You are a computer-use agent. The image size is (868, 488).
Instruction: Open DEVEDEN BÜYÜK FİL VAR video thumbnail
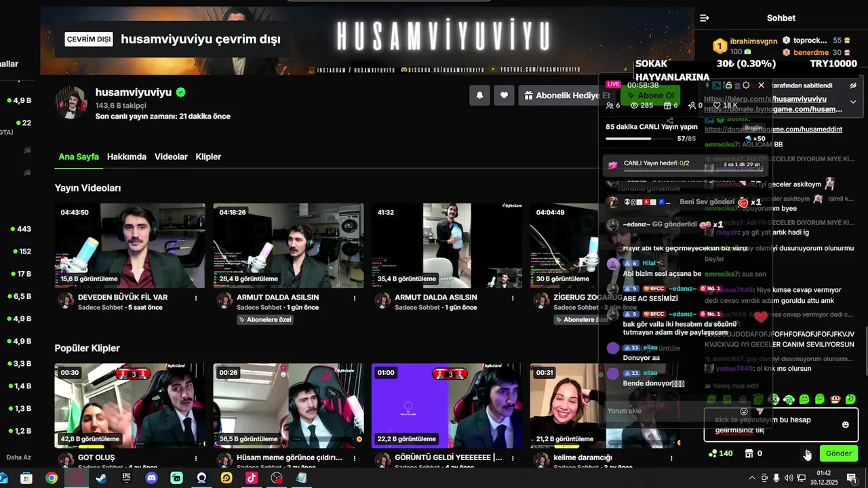coord(130,245)
